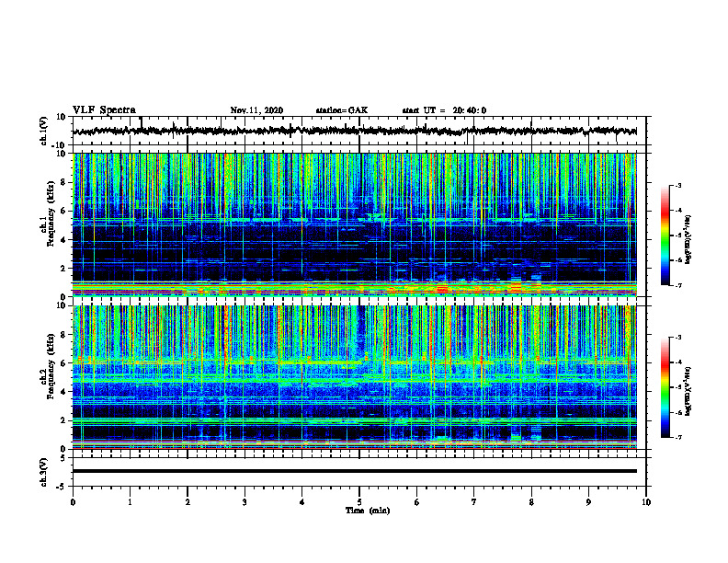Click the ch.1 colorbar log(PSD) unit label

[x=688, y=239]
